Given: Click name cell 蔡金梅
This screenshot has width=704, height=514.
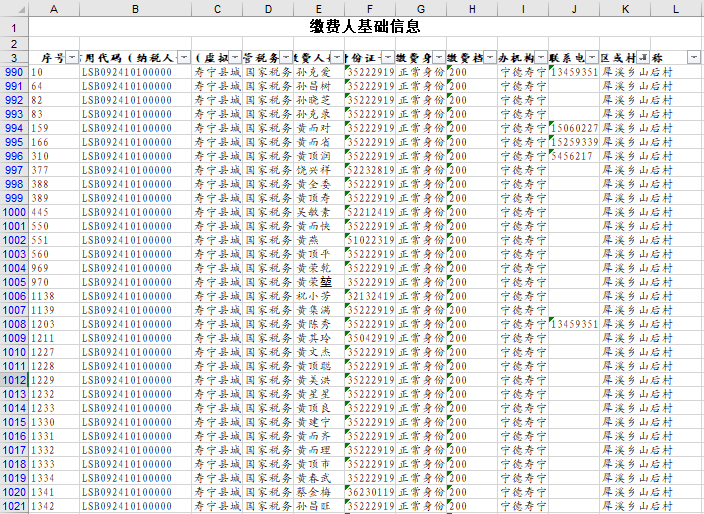Looking at the screenshot, I should 319,492.
